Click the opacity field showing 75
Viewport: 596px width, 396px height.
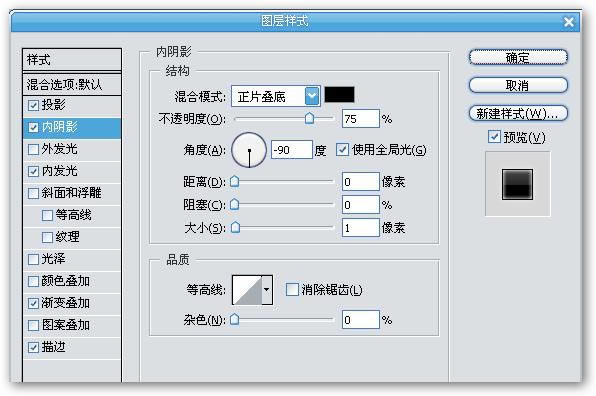tap(361, 119)
